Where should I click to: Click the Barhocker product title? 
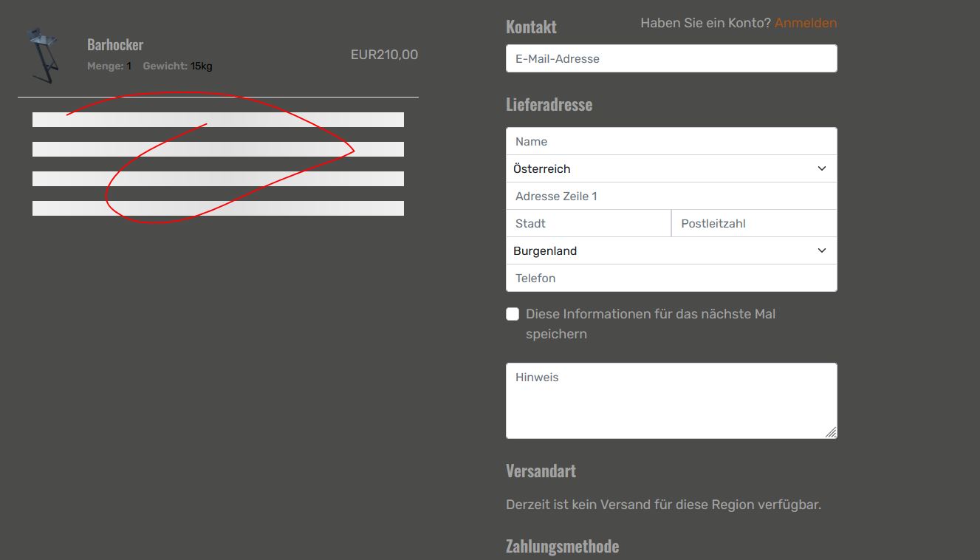115,45
